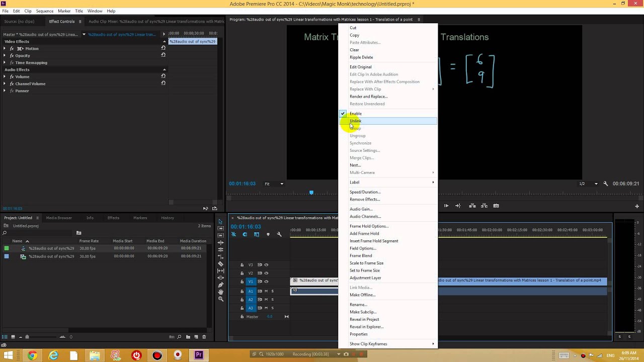Screen dimensions: 644x362
Task: Open the Button Editor plus icon
Action: coord(637,206)
